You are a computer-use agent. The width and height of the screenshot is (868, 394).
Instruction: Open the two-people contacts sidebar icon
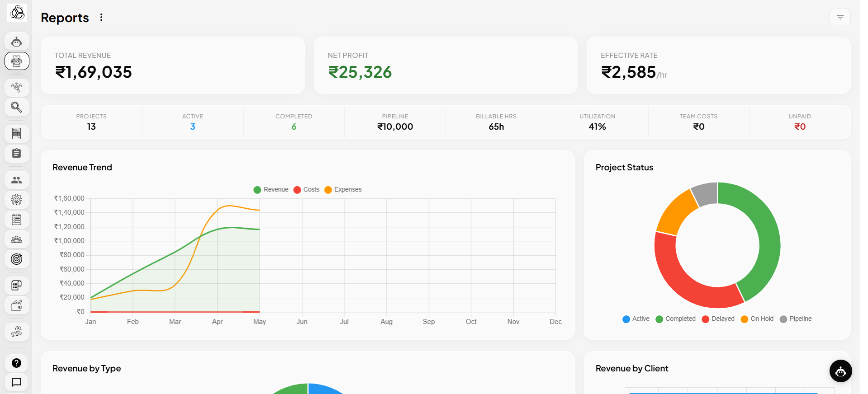coord(17,180)
